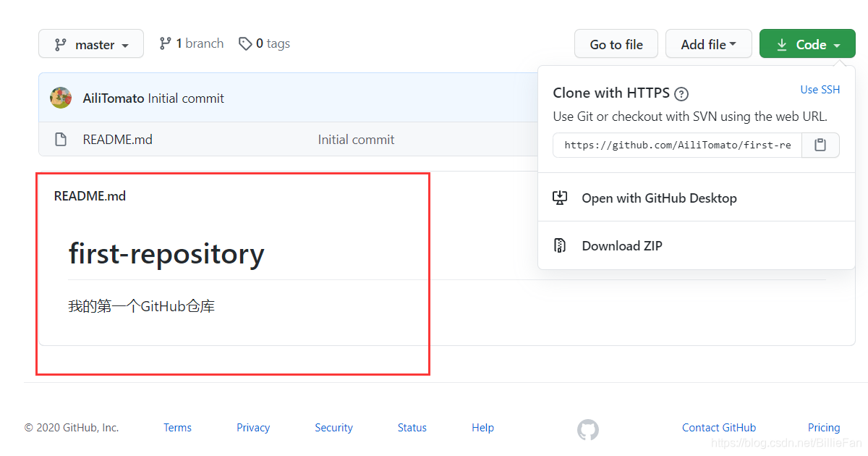This screenshot has height=456, width=868.
Task: Click the help icon beside Clone with HTTPS
Action: pos(681,94)
